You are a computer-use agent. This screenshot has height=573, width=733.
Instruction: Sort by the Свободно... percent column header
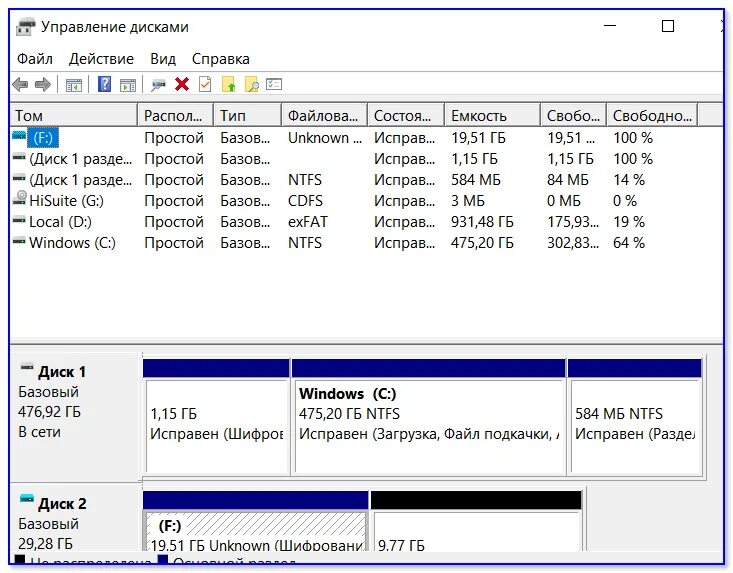(x=652, y=115)
